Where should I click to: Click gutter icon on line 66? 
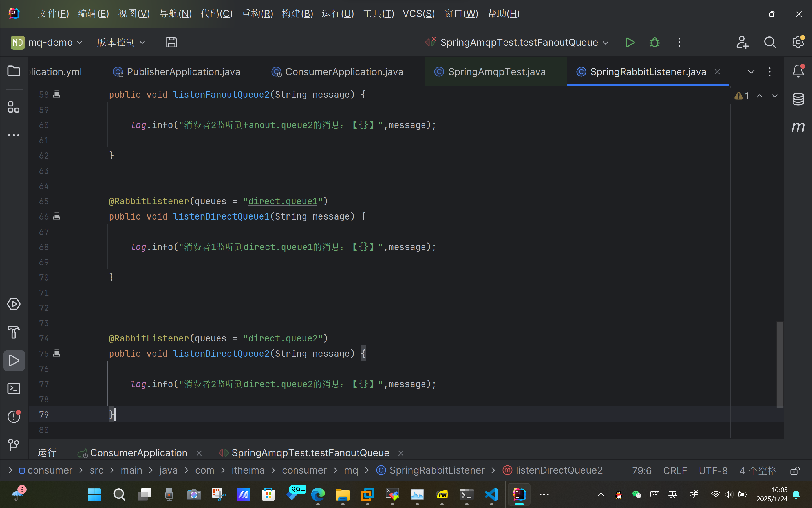click(57, 216)
